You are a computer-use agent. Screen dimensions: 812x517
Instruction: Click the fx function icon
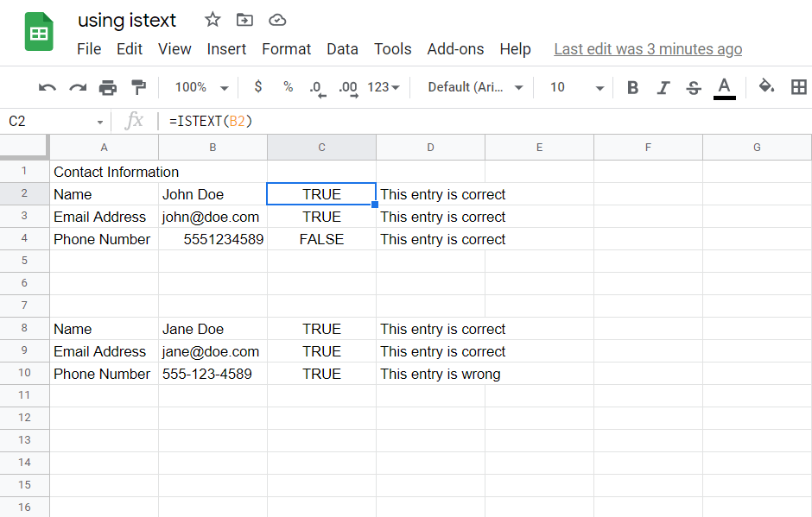[134, 121]
